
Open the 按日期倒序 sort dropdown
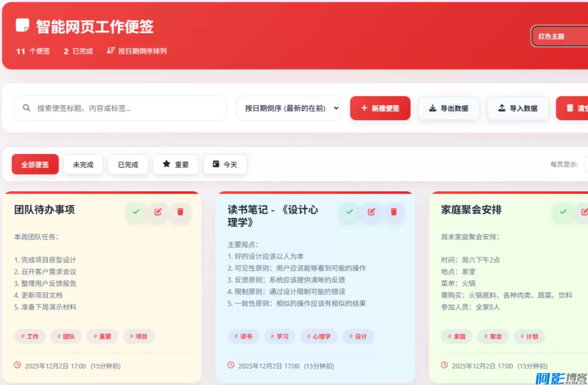(288, 108)
